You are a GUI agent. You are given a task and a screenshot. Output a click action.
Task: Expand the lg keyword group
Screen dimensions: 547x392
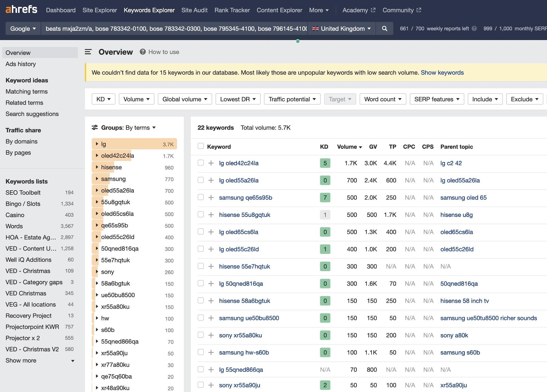[96, 144]
